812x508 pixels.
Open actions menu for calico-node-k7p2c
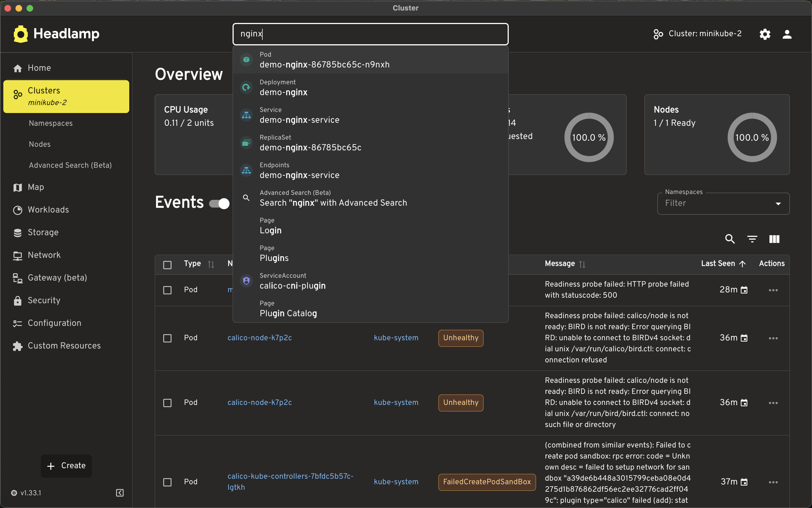773,338
